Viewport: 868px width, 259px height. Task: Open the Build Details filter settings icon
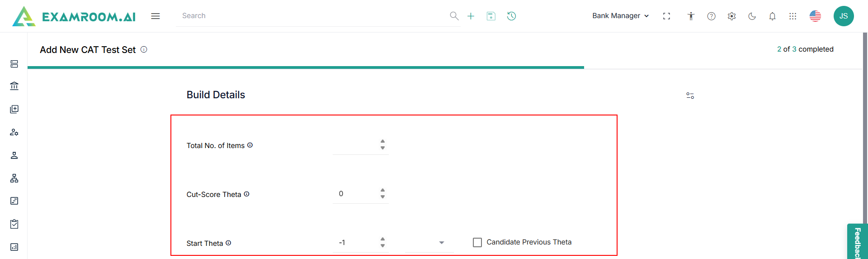[x=690, y=96]
